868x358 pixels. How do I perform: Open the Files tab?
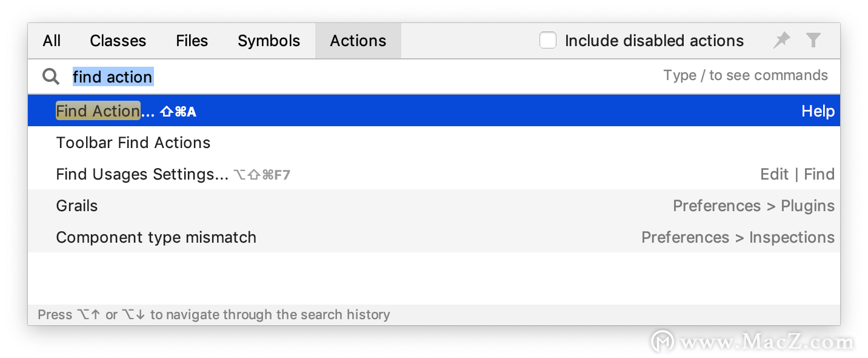(x=192, y=41)
